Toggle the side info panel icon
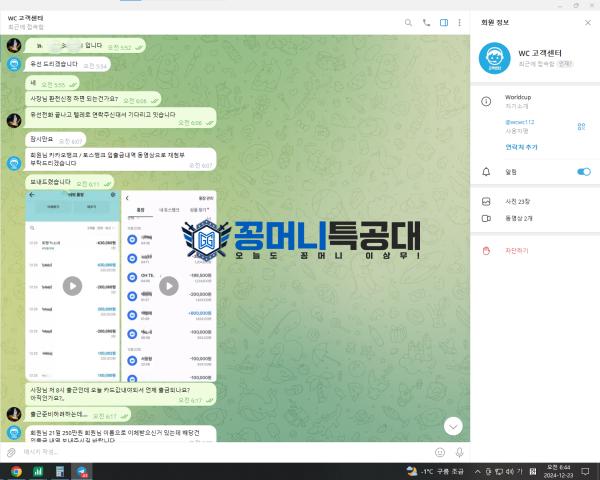Viewport: 600px width, 480px height. [444, 23]
